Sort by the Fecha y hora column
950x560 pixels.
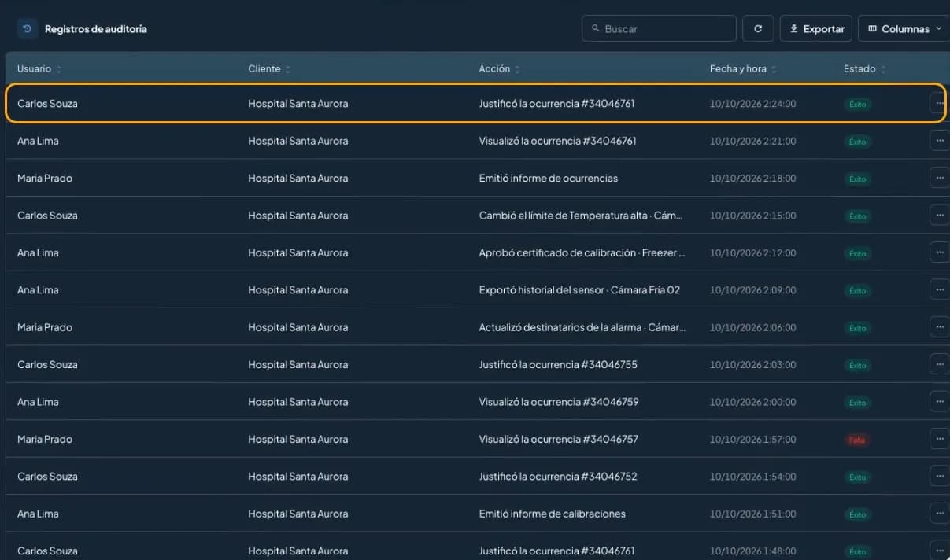[744, 69]
